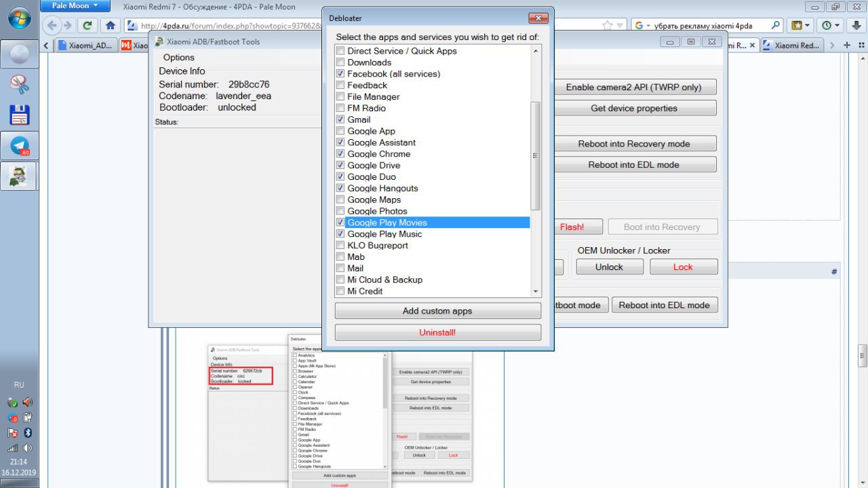The height and width of the screenshot is (488, 868).
Task: Open the white speaker volume tray icon
Action: pyautogui.click(x=28, y=448)
